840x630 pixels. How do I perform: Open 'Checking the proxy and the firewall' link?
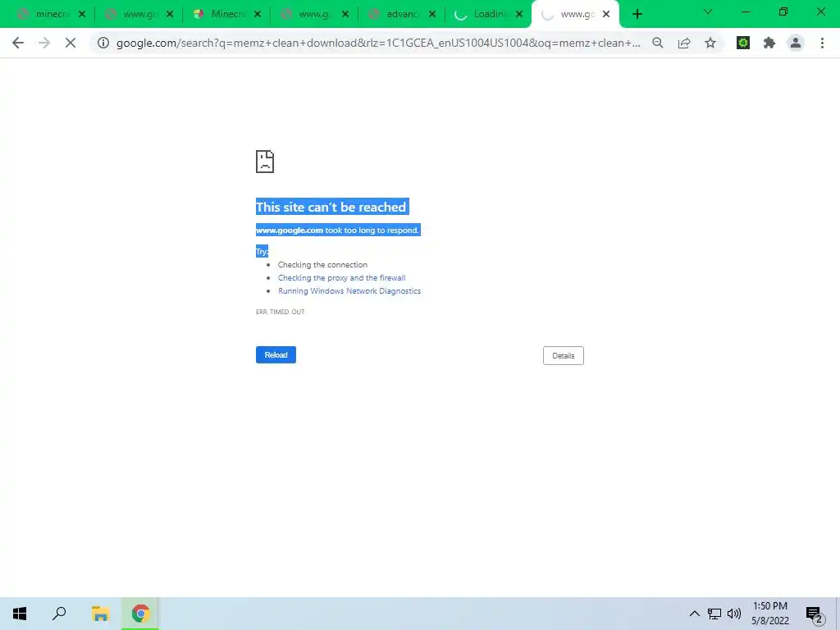341,277
